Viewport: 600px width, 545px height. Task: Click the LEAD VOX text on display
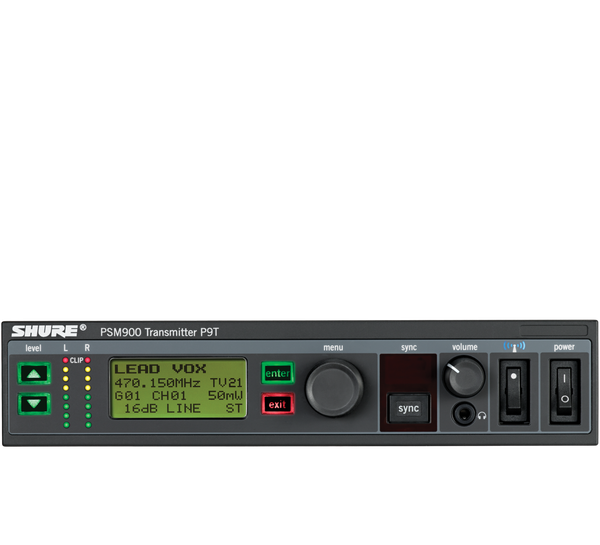160,369
